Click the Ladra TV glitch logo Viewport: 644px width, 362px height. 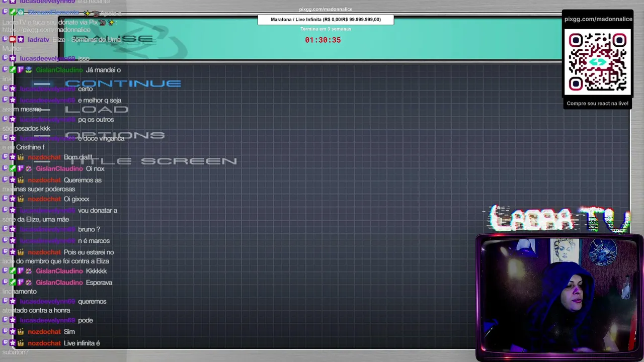point(559,220)
